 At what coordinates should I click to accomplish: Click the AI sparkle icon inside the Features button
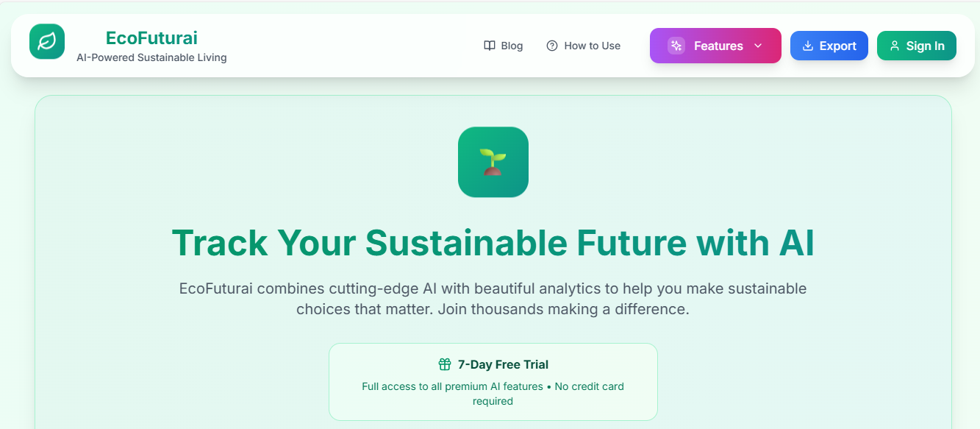[675, 45]
